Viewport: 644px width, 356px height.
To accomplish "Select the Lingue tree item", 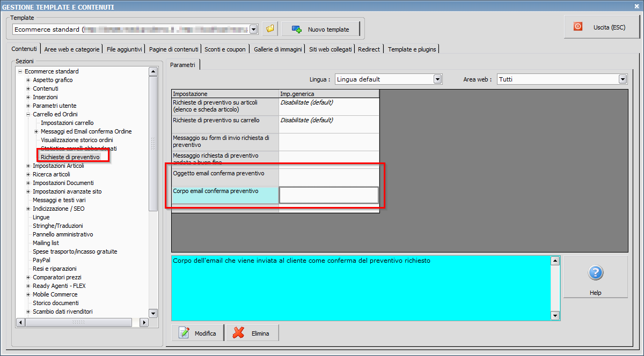I will tap(41, 217).
